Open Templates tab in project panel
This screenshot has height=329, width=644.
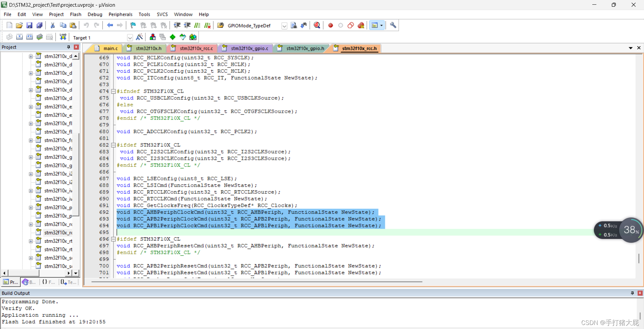click(x=68, y=282)
